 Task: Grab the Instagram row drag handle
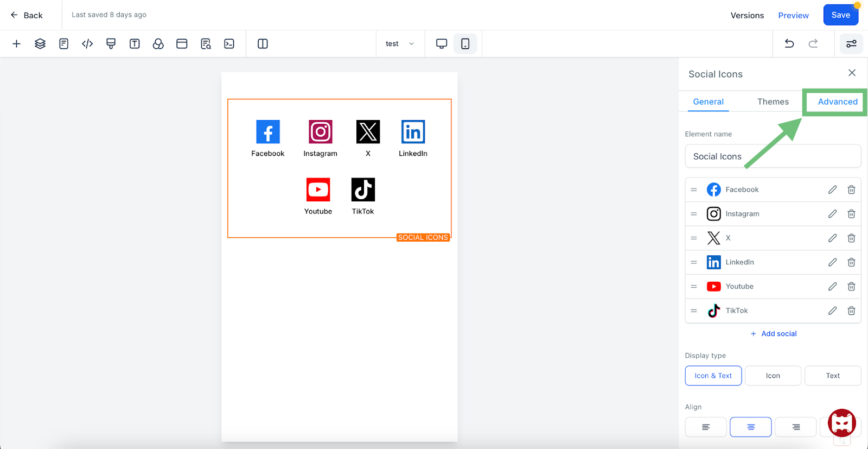pyautogui.click(x=693, y=214)
